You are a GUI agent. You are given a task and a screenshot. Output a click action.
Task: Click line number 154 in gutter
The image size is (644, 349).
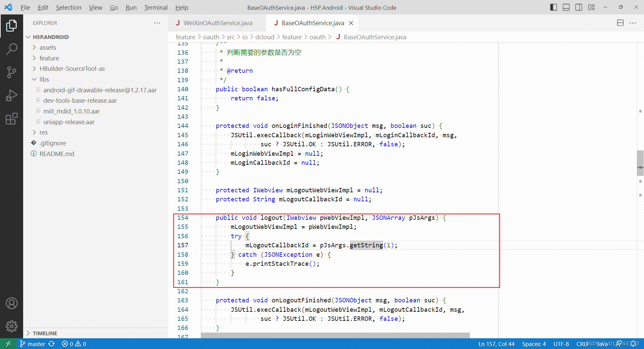[x=183, y=217]
